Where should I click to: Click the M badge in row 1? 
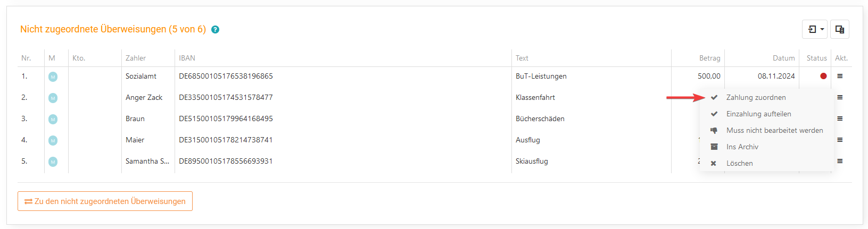(x=53, y=77)
